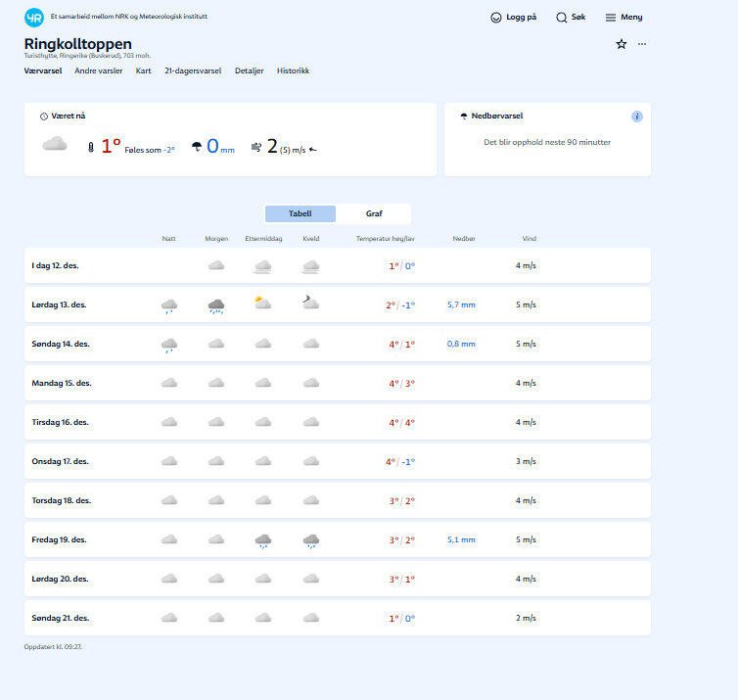738x700 pixels.
Task: Open the 21-dagersvarsel tab
Action: tap(193, 70)
